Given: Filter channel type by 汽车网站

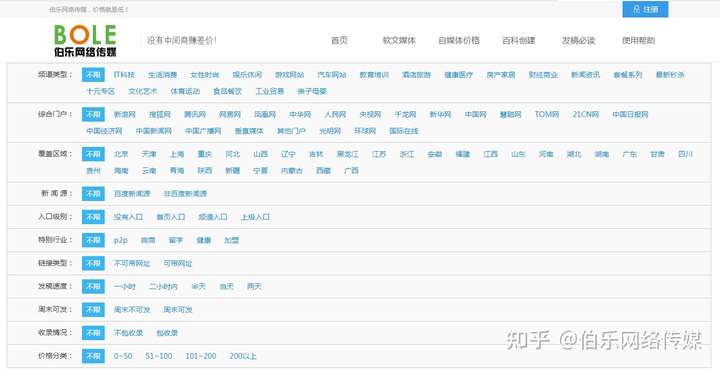Looking at the screenshot, I should click(x=332, y=75).
